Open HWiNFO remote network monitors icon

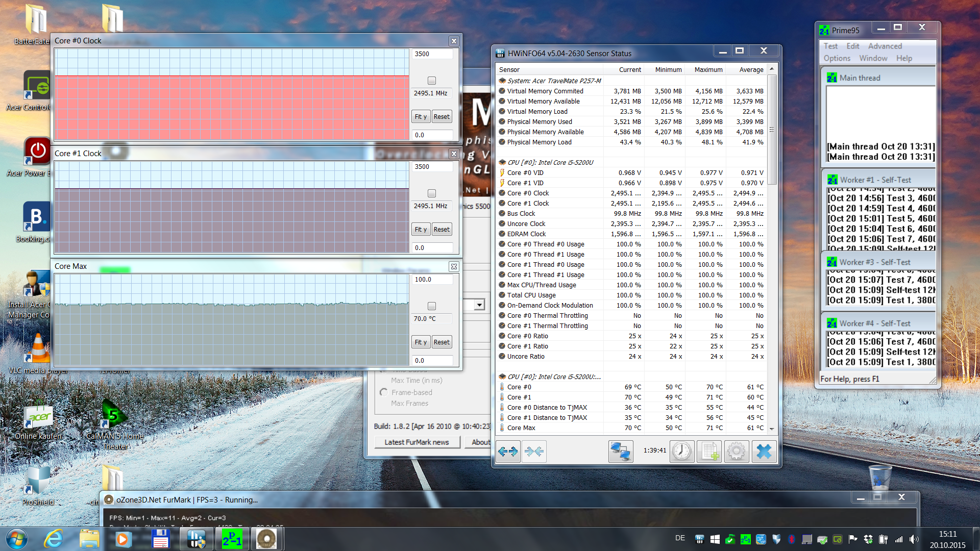621,452
